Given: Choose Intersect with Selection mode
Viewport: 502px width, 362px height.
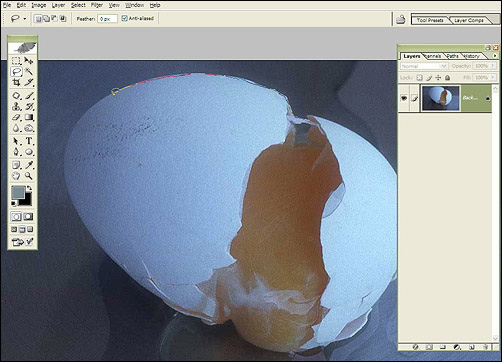Looking at the screenshot, I should coord(63,19).
